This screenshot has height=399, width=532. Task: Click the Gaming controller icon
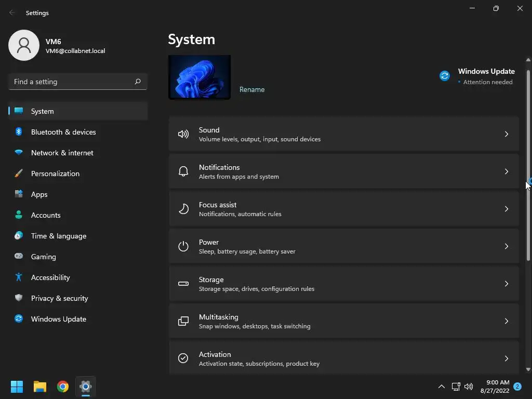coord(19,256)
